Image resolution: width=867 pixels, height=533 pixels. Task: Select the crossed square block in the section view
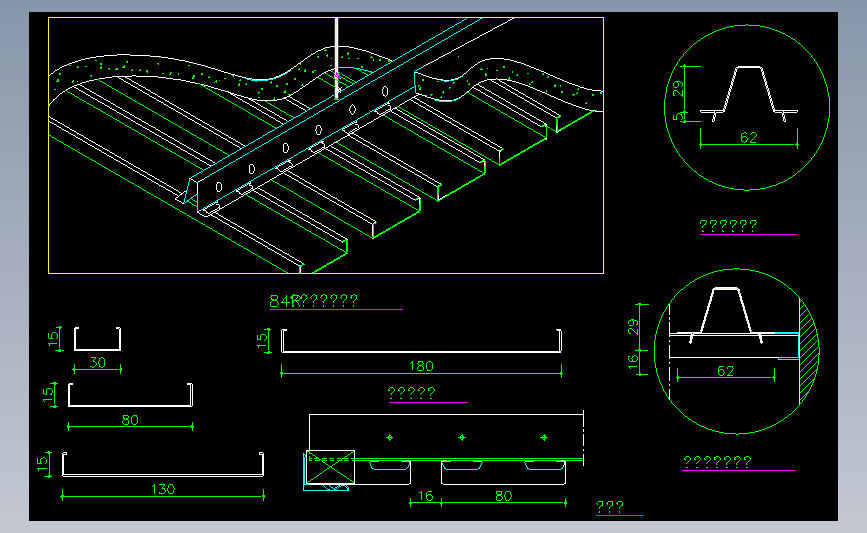[x=330, y=467]
